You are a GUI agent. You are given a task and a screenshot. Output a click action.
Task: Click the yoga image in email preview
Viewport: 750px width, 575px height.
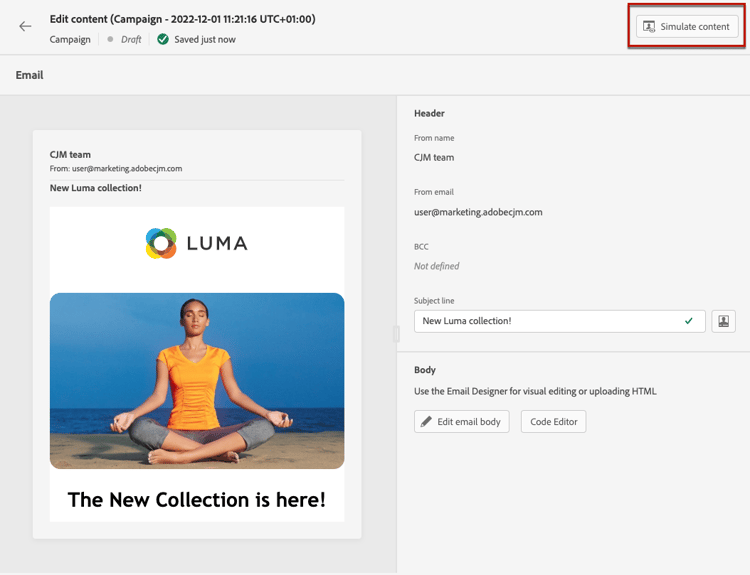[197, 381]
